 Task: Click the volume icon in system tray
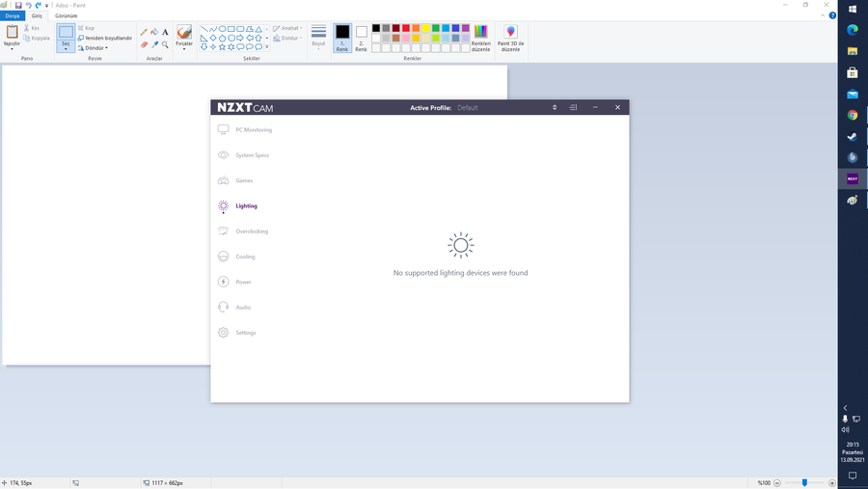pyautogui.click(x=845, y=430)
